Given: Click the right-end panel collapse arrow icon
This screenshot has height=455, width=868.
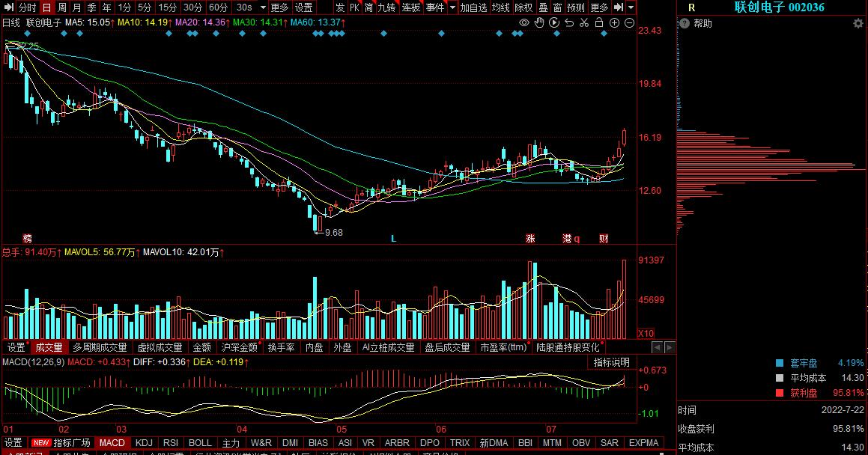Looking at the screenshot, I should 619,7.
